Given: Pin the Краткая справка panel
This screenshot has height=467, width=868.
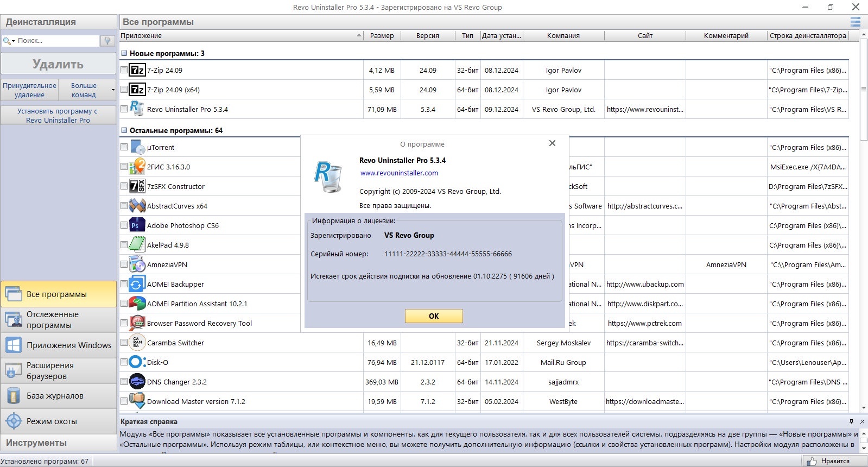Looking at the screenshot, I should pyautogui.click(x=851, y=421).
